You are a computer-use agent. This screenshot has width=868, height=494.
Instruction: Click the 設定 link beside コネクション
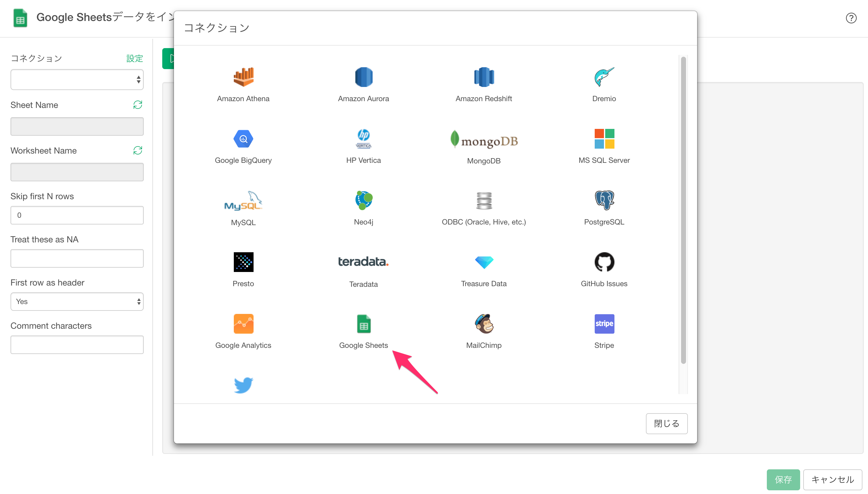pos(134,58)
